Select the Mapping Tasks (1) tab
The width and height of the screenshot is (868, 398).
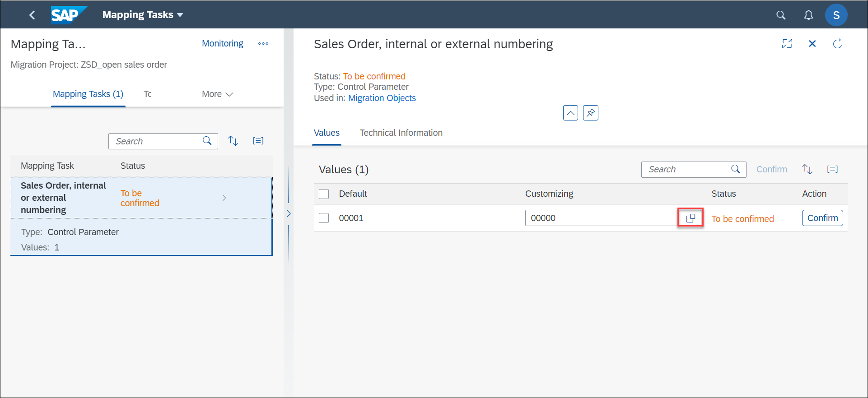(88, 94)
